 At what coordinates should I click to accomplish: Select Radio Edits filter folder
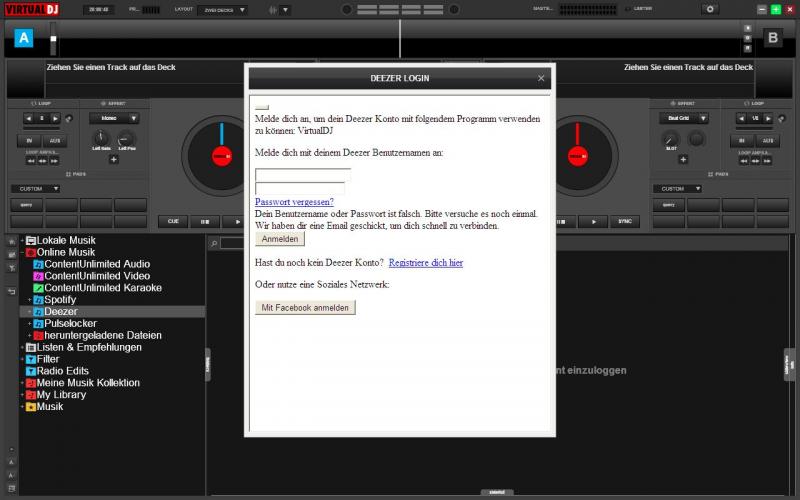pyautogui.click(x=57, y=371)
